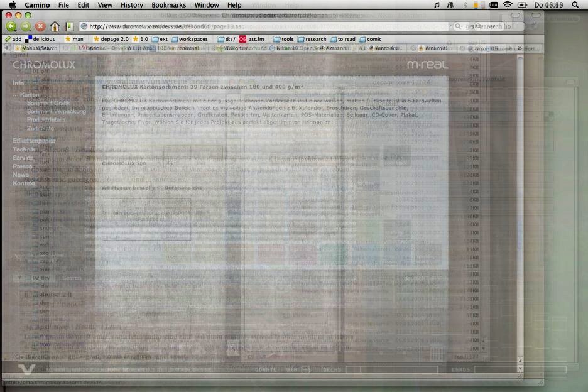
Task: Open 'Sortiment Grafik' in the sidebar
Action: [x=48, y=103]
